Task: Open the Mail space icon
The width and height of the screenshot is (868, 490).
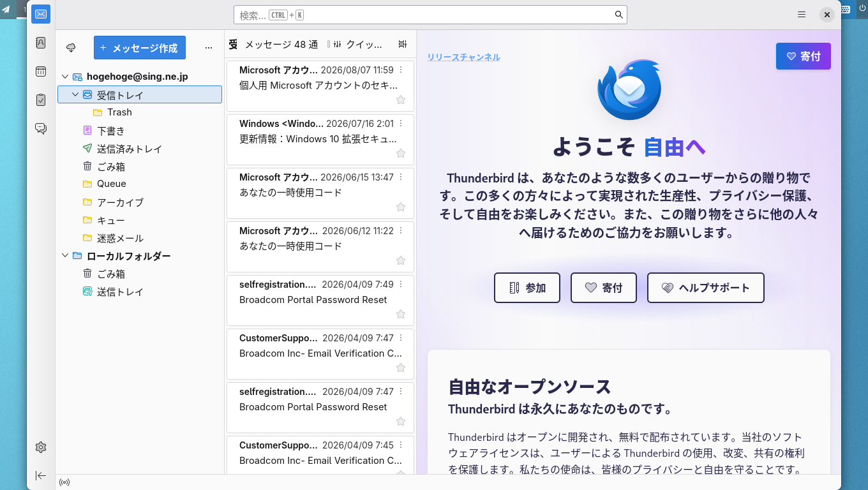Action: click(x=41, y=14)
